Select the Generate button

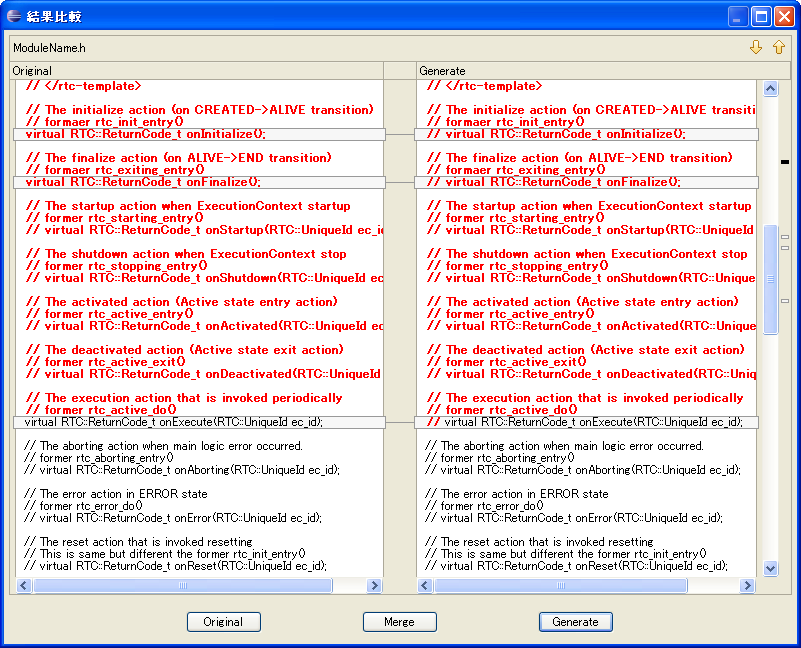pyautogui.click(x=576, y=622)
